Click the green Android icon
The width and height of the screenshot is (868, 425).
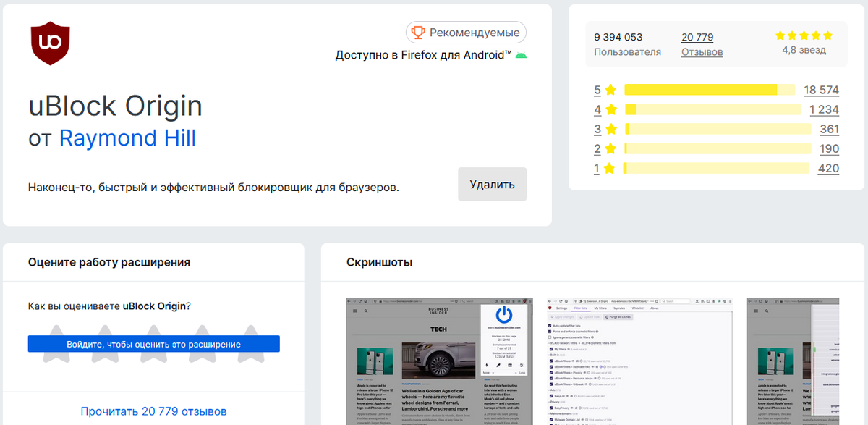click(x=521, y=55)
